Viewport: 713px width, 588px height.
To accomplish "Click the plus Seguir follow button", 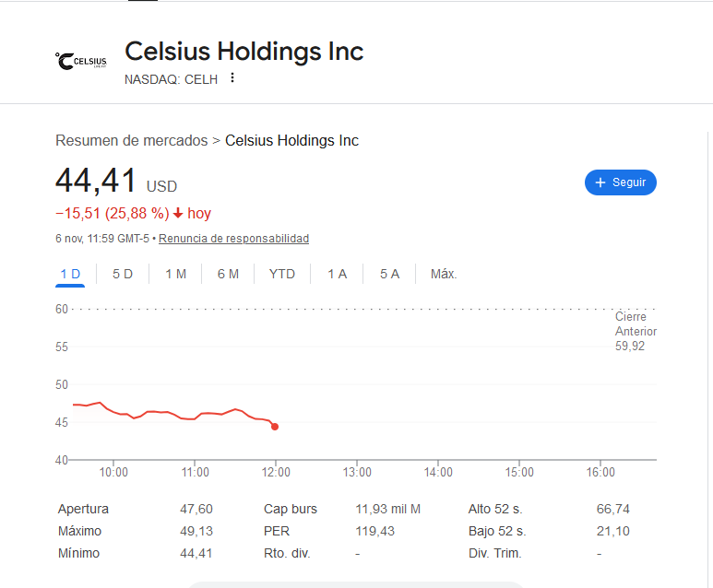I will point(620,182).
